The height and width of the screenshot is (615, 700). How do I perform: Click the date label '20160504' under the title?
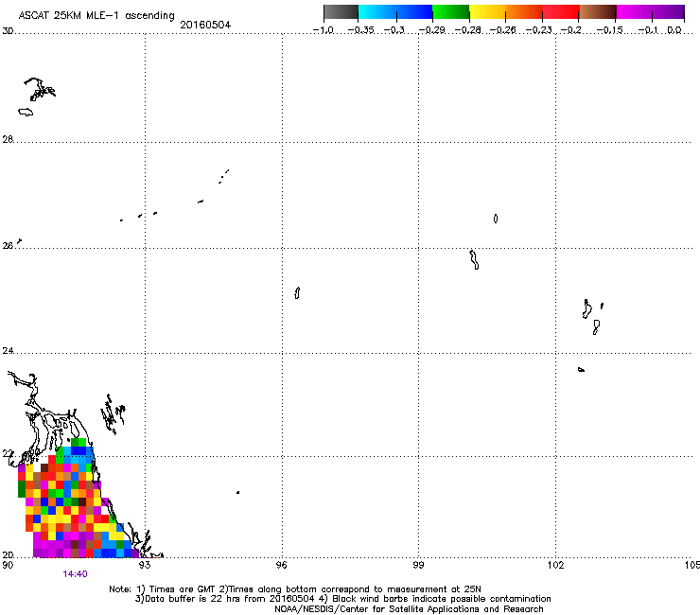205,25
